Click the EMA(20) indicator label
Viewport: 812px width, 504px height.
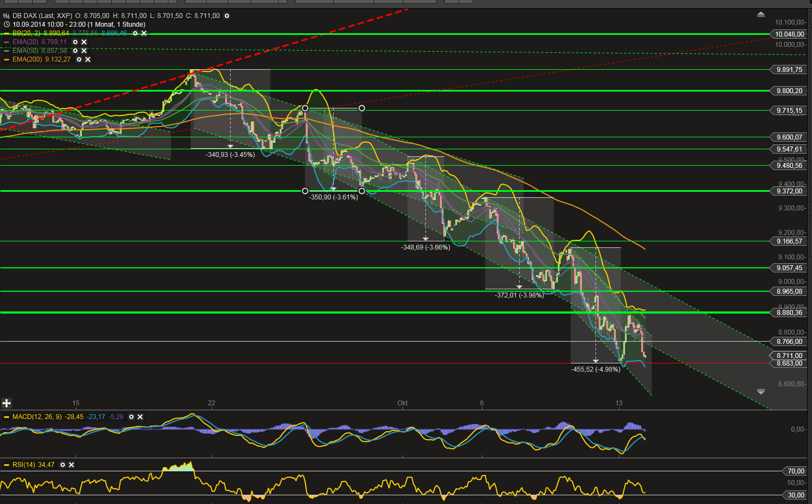point(25,42)
